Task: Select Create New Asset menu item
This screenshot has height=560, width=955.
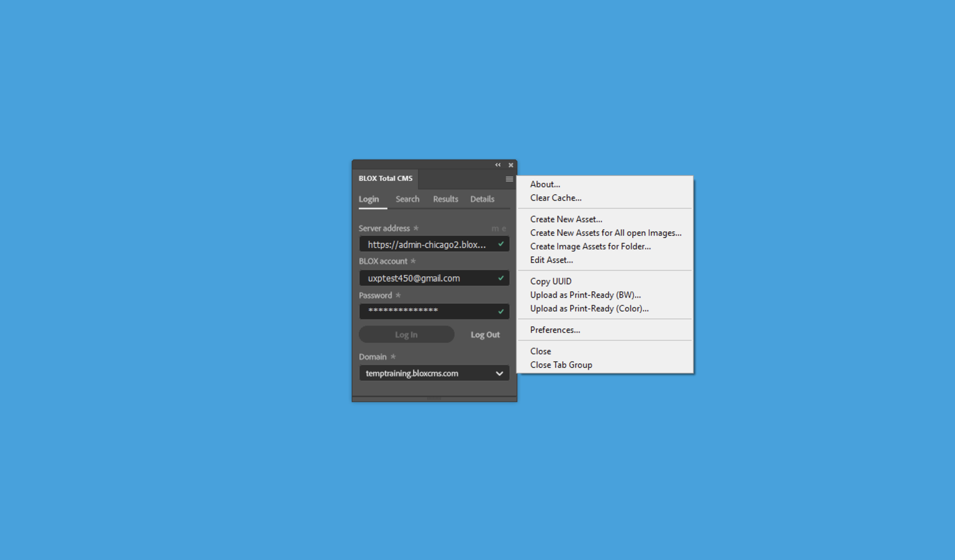Action: [x=566, y=219]
